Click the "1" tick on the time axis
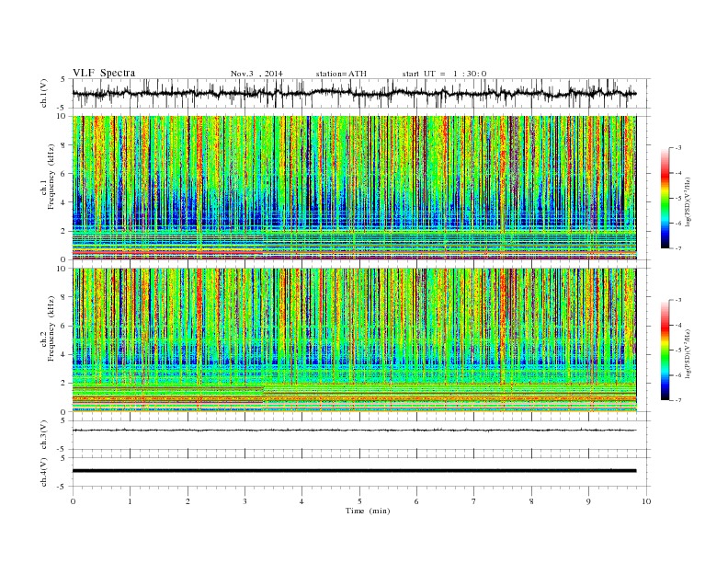This screenshot has height=563, width=728. pos(131,501)
